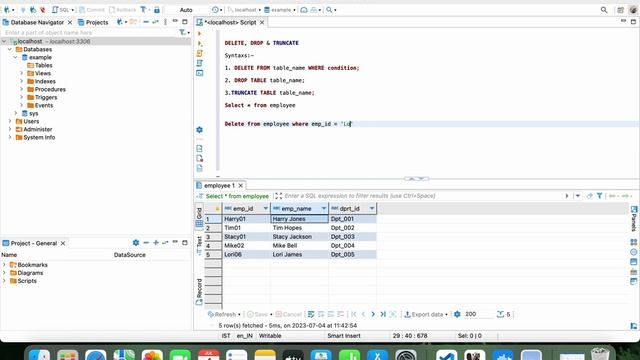Click the Commit button in toolbar
The width and height of the screenshot is (640, 360).
click(92, 9)
